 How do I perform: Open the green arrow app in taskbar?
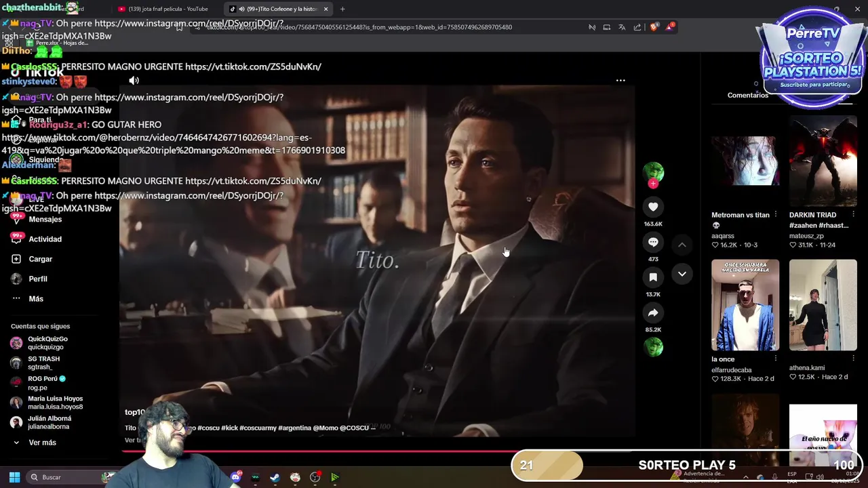click(x=335, y=477)
